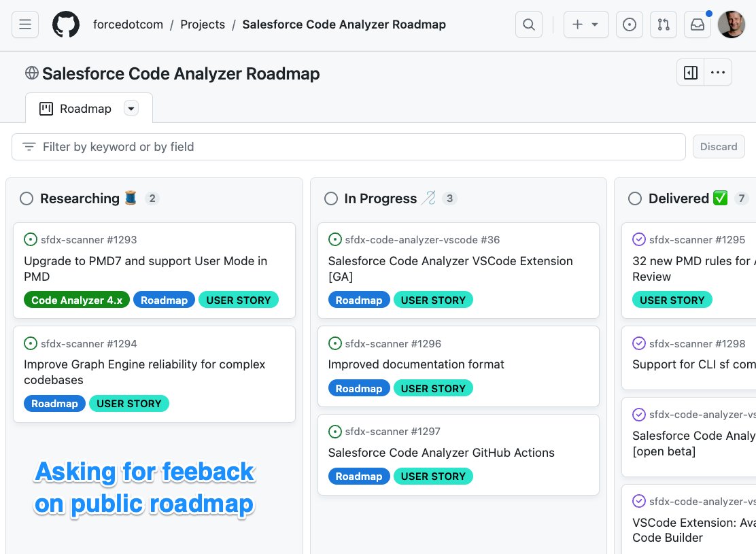Expand the create-new dropdown caret
This screenshot has width=756, height=554.
(x=595, y=24)
